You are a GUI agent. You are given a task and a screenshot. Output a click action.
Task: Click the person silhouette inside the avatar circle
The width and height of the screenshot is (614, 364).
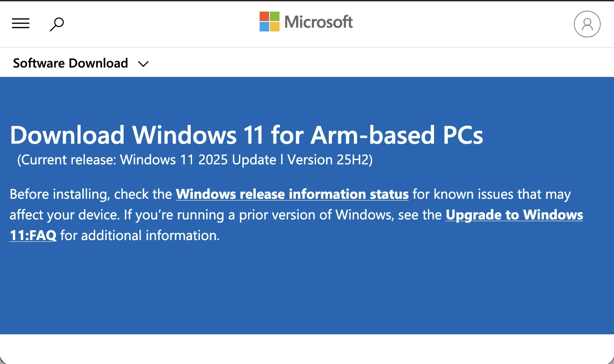coord(587,24)
